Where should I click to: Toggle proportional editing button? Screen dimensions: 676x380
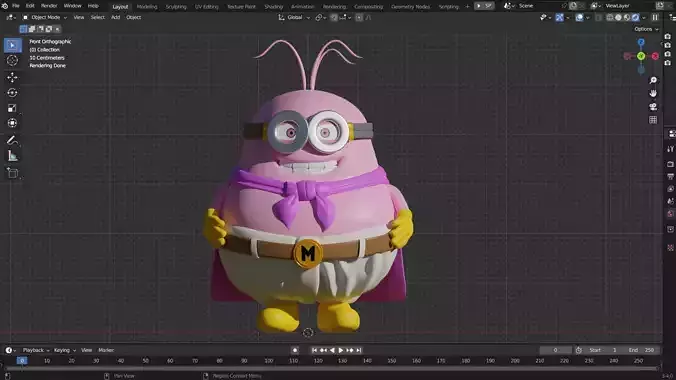(359, 18)
